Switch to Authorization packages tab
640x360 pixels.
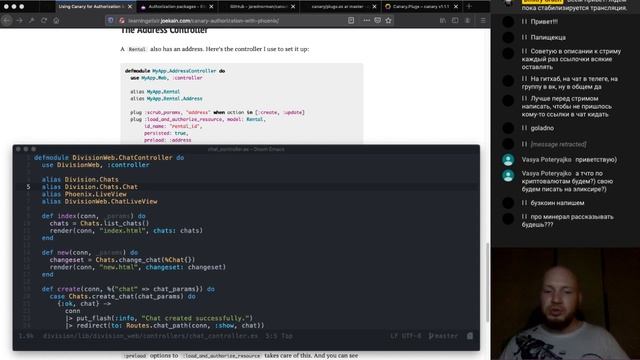click(177, 7)
